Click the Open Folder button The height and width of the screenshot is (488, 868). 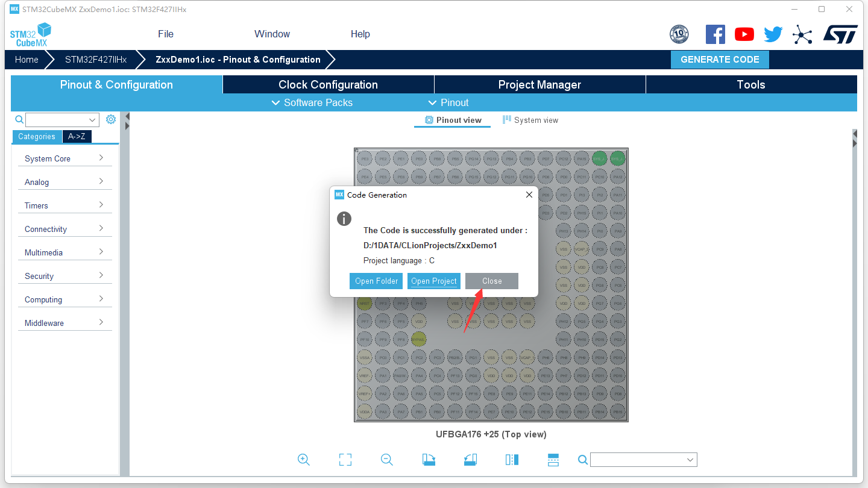(376, 281)
